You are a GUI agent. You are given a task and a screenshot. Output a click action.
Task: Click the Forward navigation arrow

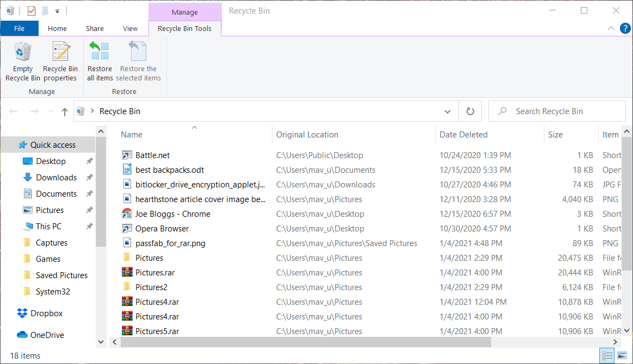[x=34, y=111]
